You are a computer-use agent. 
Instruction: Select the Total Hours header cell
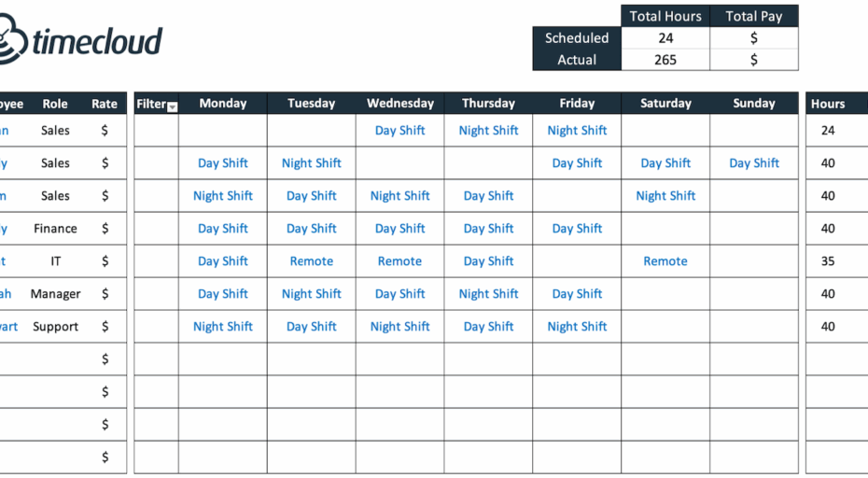(x=665, y=16)
